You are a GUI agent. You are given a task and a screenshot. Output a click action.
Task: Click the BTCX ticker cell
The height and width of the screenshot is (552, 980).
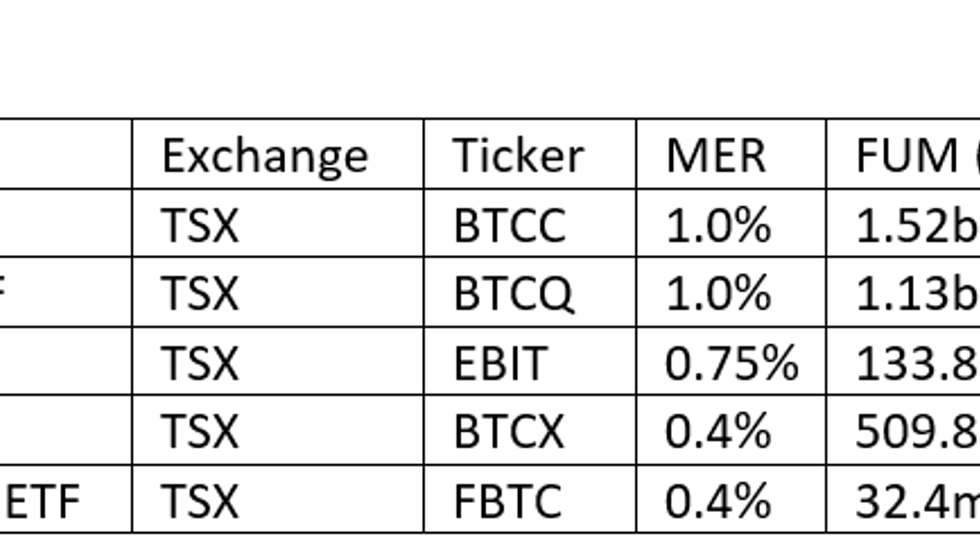[530, 430]
